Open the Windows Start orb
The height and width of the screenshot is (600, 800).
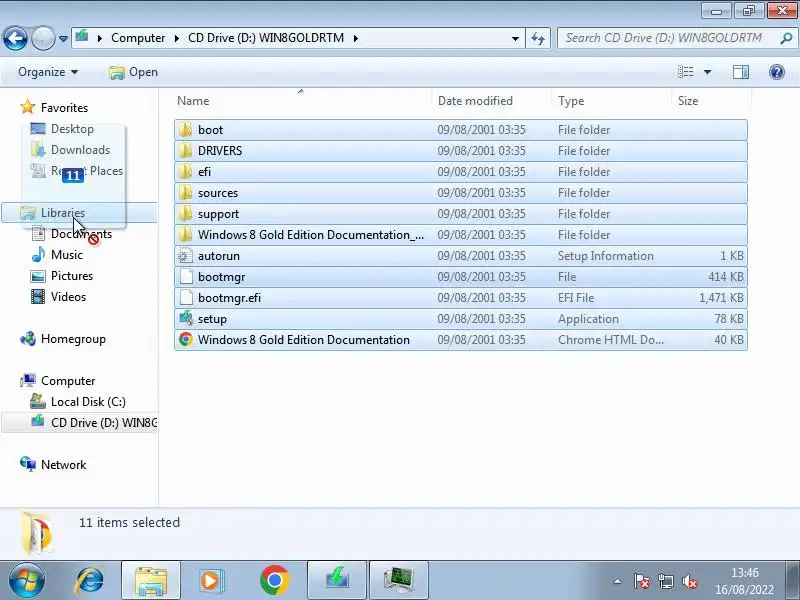[26, 580]
